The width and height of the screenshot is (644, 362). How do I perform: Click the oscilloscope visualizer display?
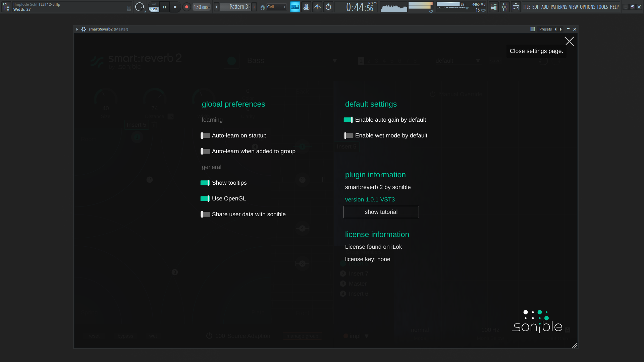tap(394, 7)
